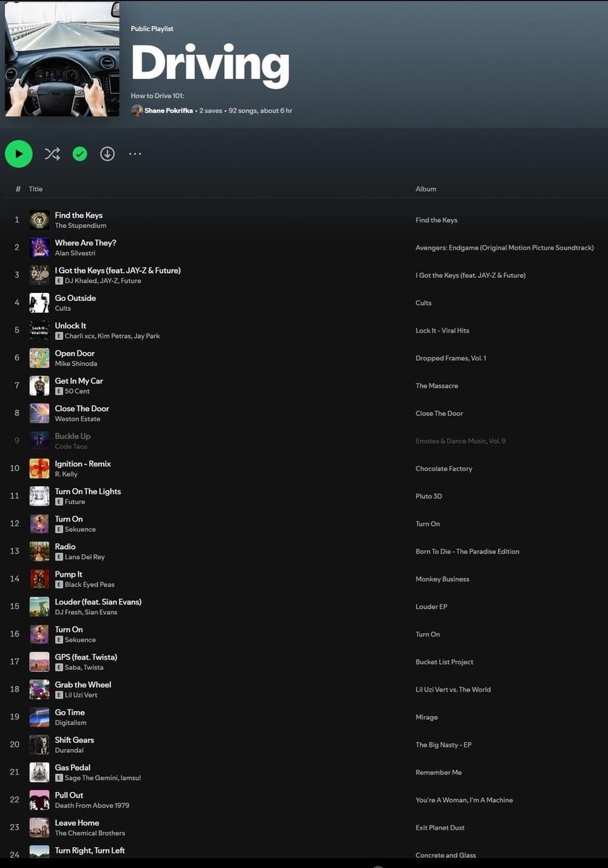This screenshot has width=608, height=868.
Task: Open the Bucket List Project album
Action: (445, 662)
